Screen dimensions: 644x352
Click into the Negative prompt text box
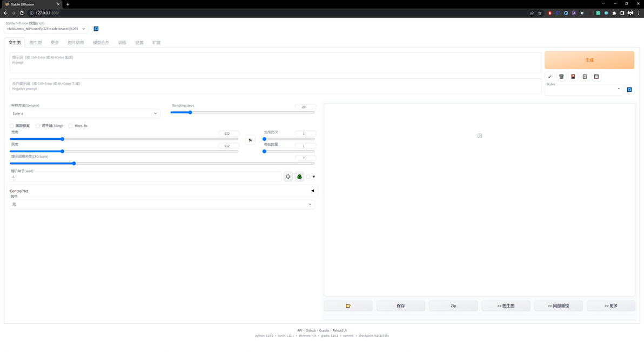(x=275, y=86)
